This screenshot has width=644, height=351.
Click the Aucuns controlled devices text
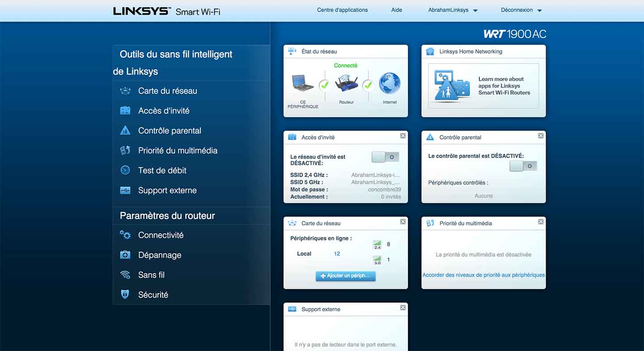point(483,196)
